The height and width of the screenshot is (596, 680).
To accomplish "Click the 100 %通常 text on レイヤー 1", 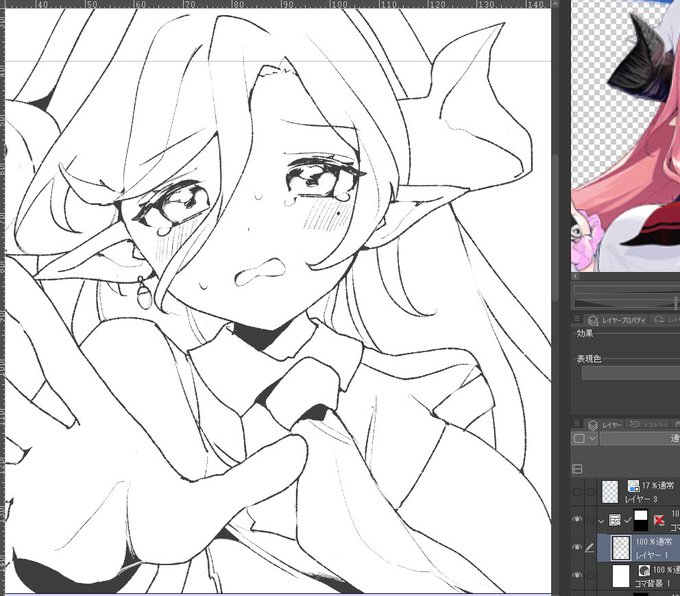I will (654, 541).
